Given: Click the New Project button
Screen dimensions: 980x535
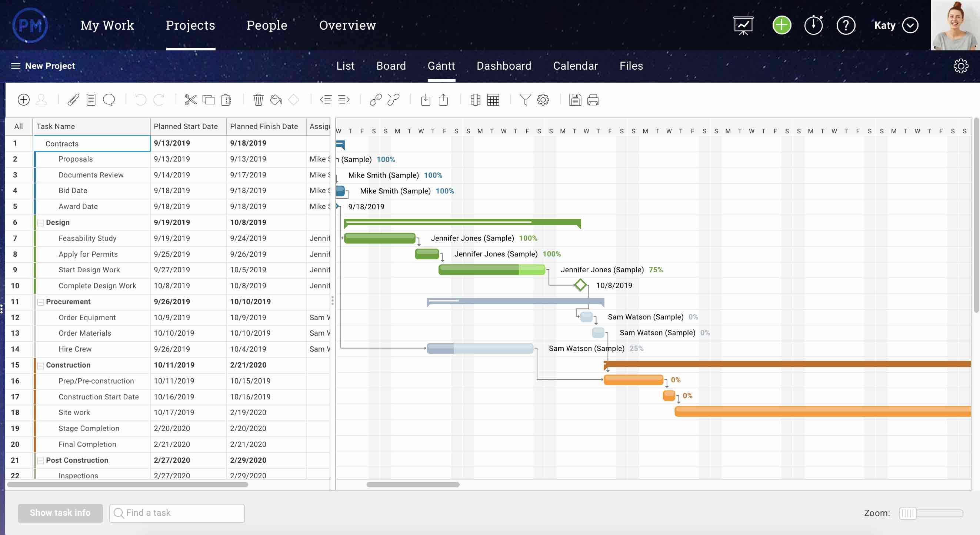Looking at the screenshot, I should point(49,65).
